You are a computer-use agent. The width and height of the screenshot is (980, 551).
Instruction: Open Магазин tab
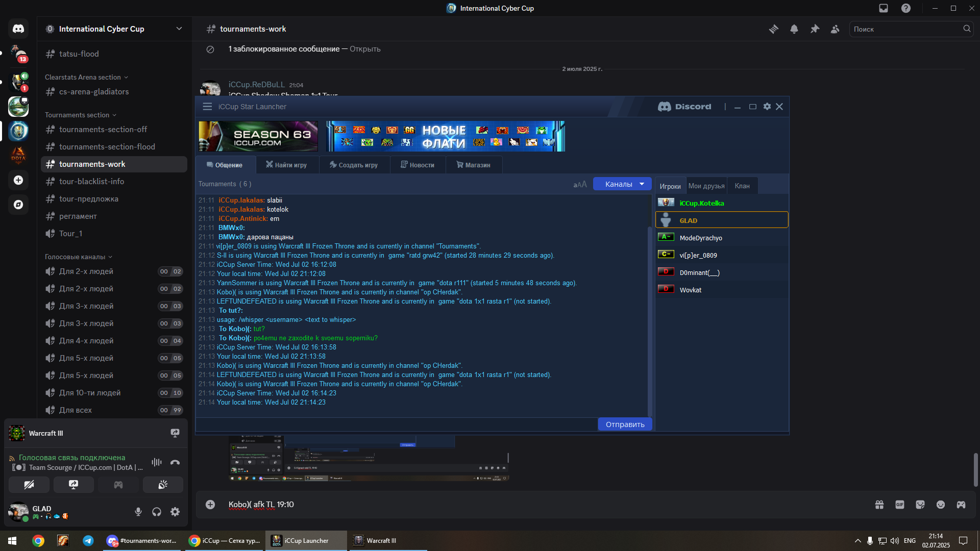474,165
